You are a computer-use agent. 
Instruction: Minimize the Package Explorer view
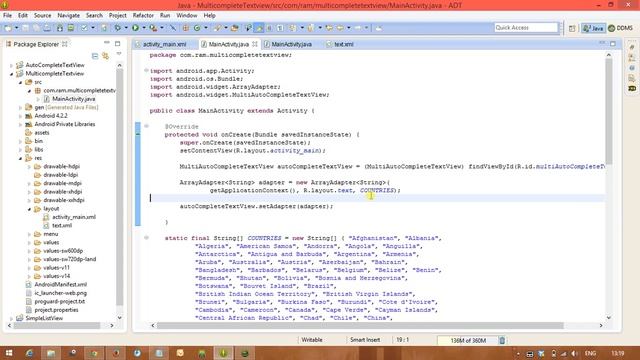[107, 43]
